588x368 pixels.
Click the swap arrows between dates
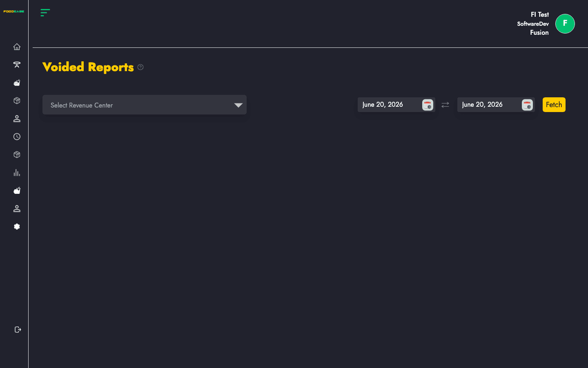click(x=445, y=105)
